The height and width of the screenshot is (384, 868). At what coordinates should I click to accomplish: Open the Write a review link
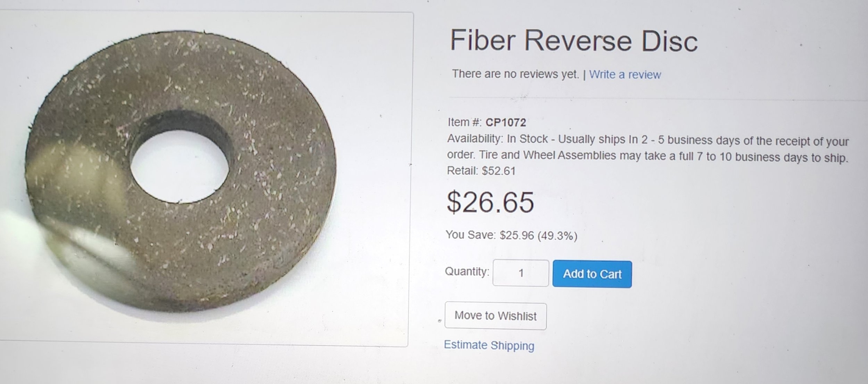[625, 75]
